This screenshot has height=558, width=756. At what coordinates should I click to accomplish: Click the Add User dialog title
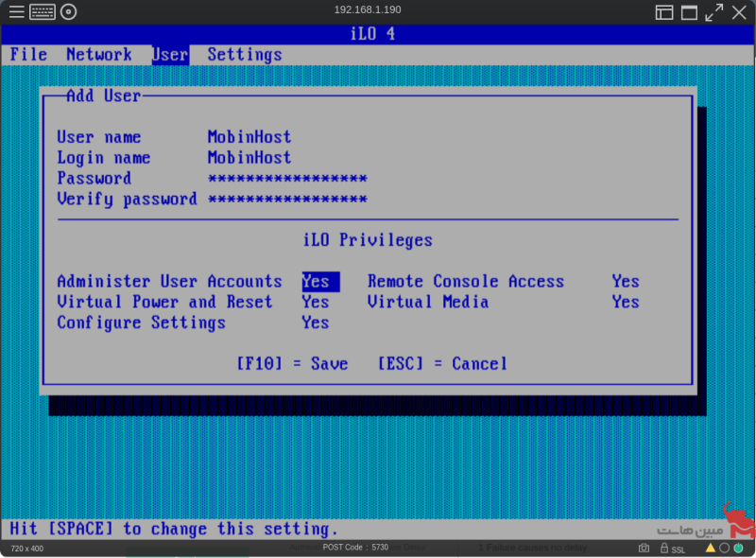tap(104, 96)
